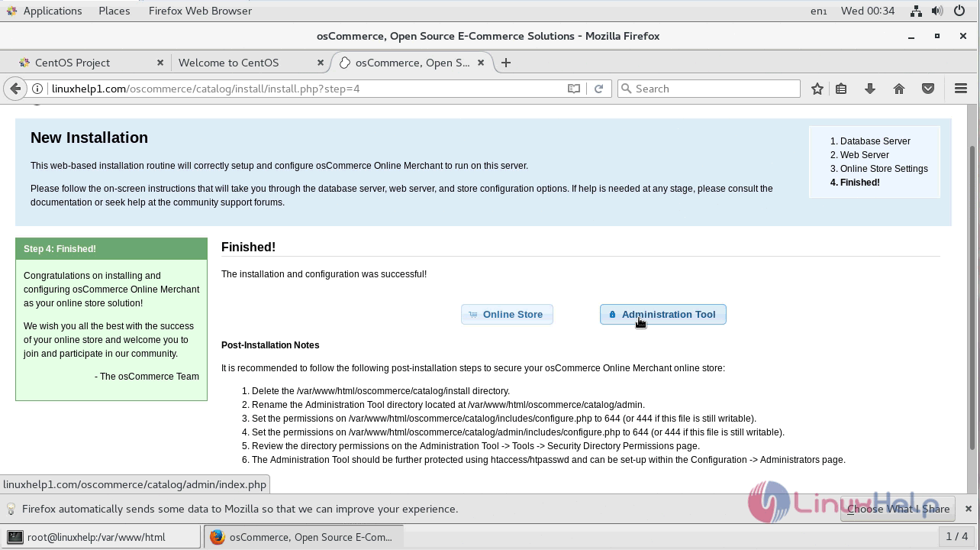Close the CentOS Project tab
The width and height of the screenshot is (980, 550).
(160, 63)
